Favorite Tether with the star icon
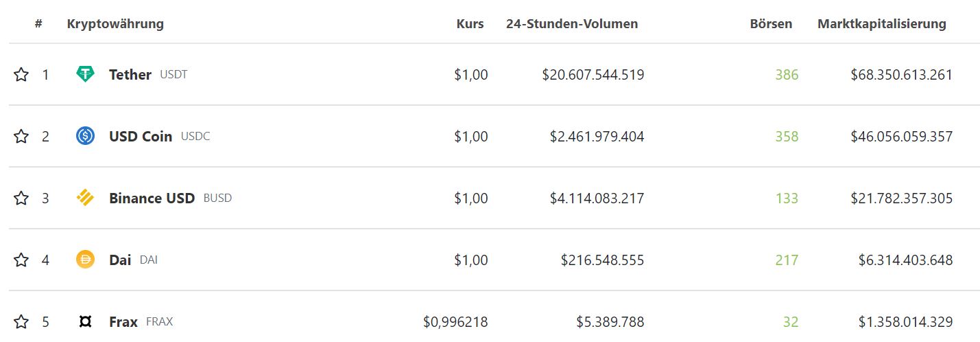Screen dimensions: 980x342 pos(21,74)
